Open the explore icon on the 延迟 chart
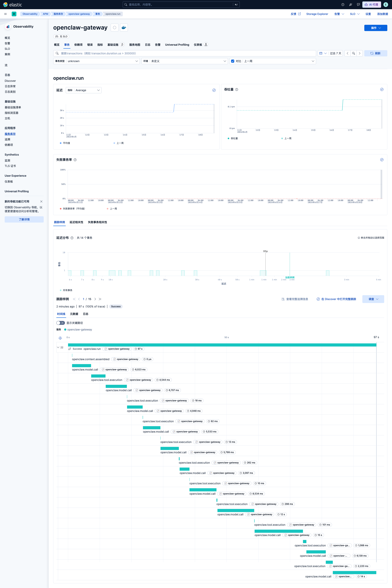 214,90
